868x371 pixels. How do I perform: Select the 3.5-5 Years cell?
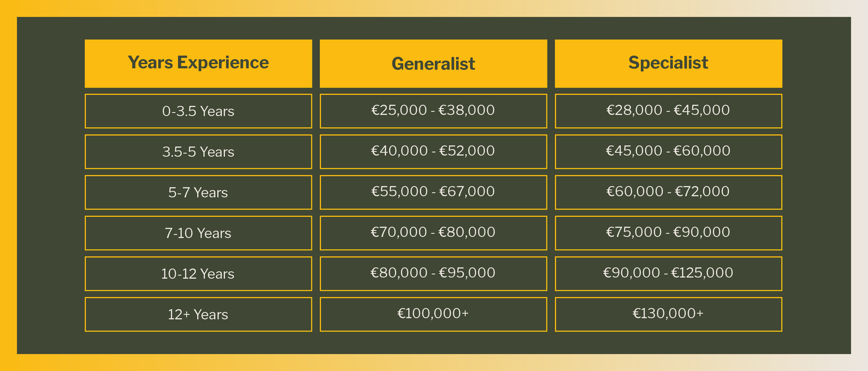point(198,152)
